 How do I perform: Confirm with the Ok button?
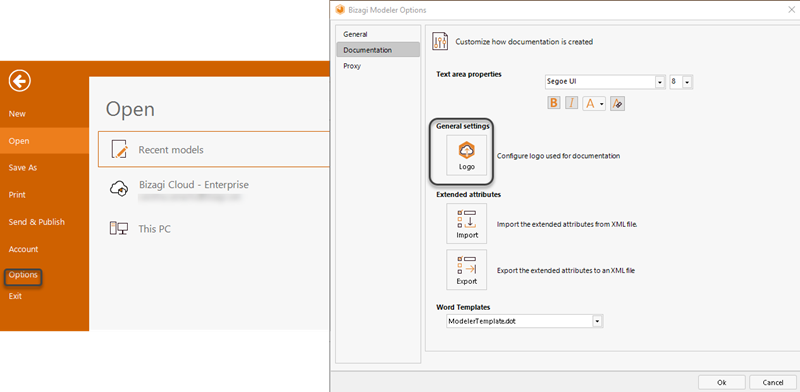click(721, 382)
